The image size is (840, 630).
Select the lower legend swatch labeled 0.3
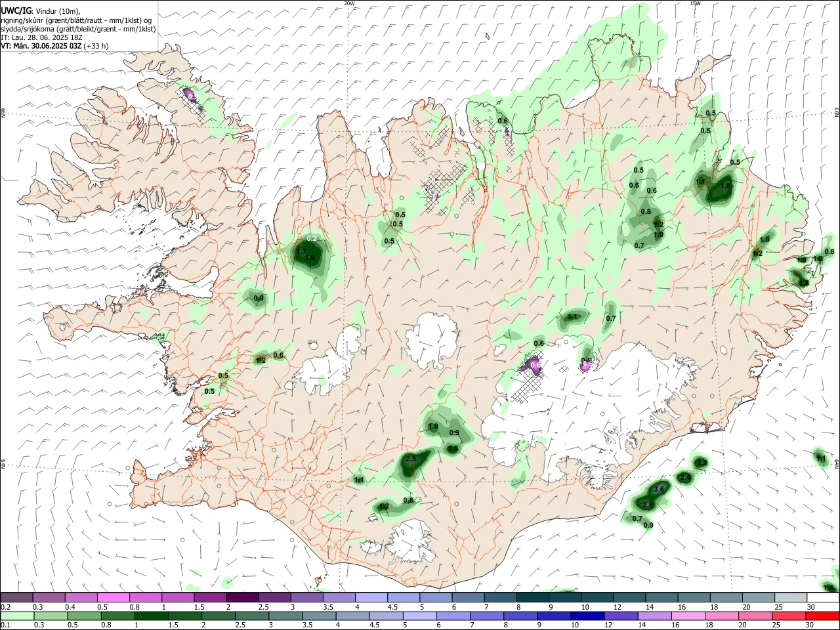pos(49,616)
